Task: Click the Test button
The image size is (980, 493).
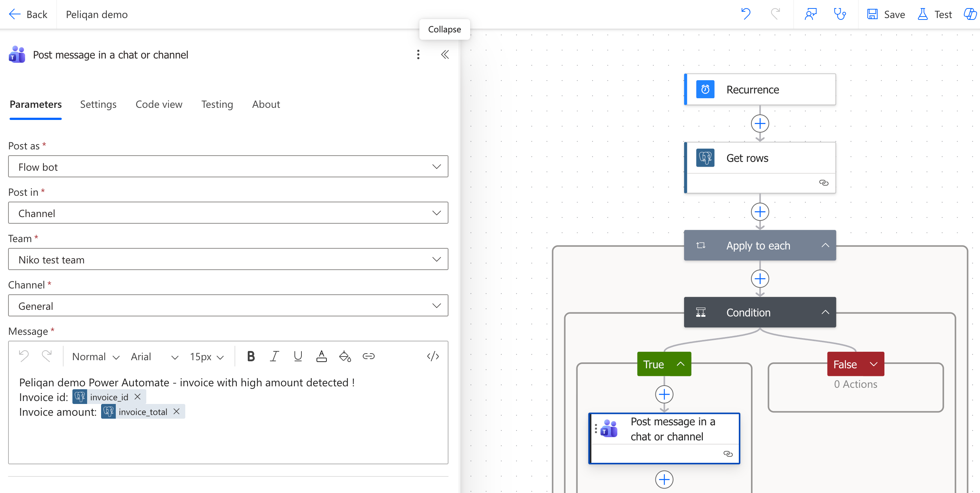Action: pos(935,14)
